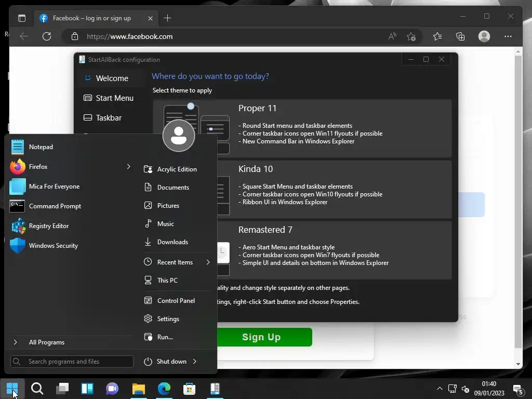Switch to Taskbar settings page
The image size is (532, 399).
click(111, 117)
